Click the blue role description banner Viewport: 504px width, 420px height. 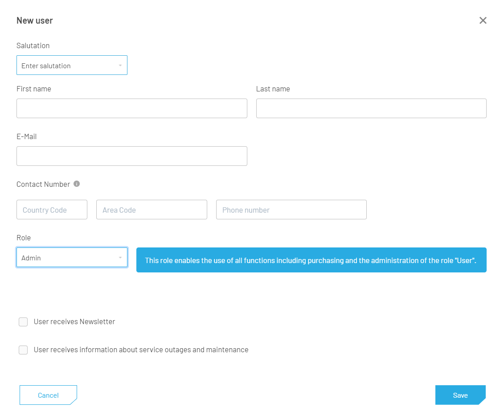click(311, 260)
